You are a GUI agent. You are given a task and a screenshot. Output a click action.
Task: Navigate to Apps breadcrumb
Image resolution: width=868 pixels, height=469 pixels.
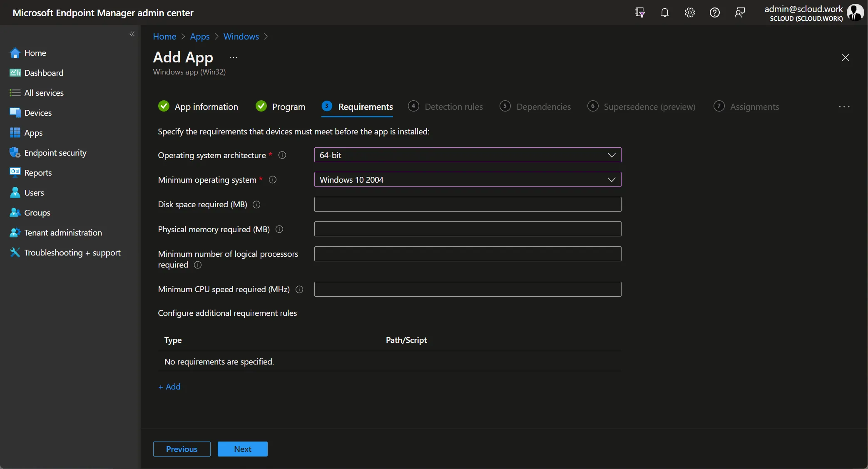(200, 37)
